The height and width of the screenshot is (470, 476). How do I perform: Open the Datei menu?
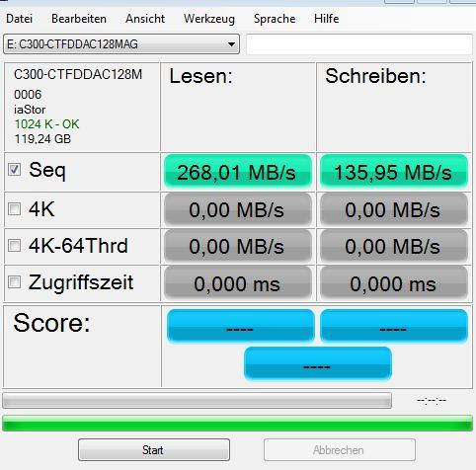coord(20,19)
